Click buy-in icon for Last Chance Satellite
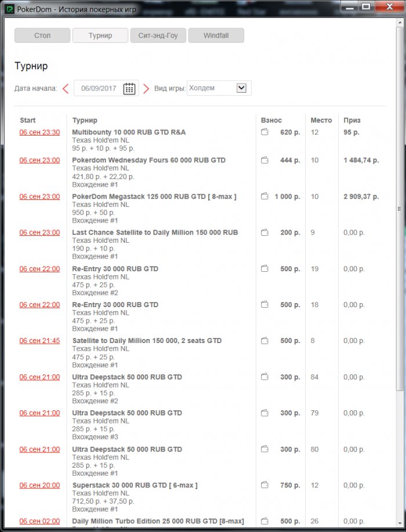406x532 pixels. coord(264,232)
